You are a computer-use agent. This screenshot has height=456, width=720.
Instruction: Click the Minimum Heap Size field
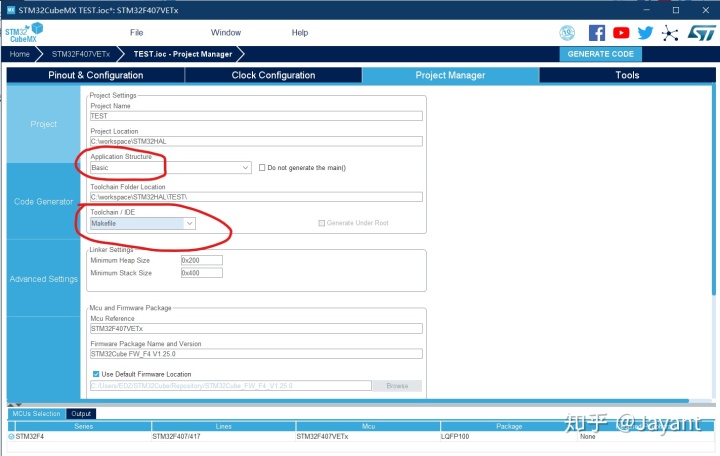tap(202, 260)
